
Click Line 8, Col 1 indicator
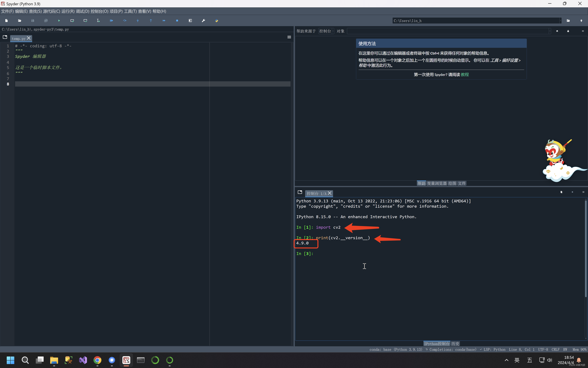522,349
